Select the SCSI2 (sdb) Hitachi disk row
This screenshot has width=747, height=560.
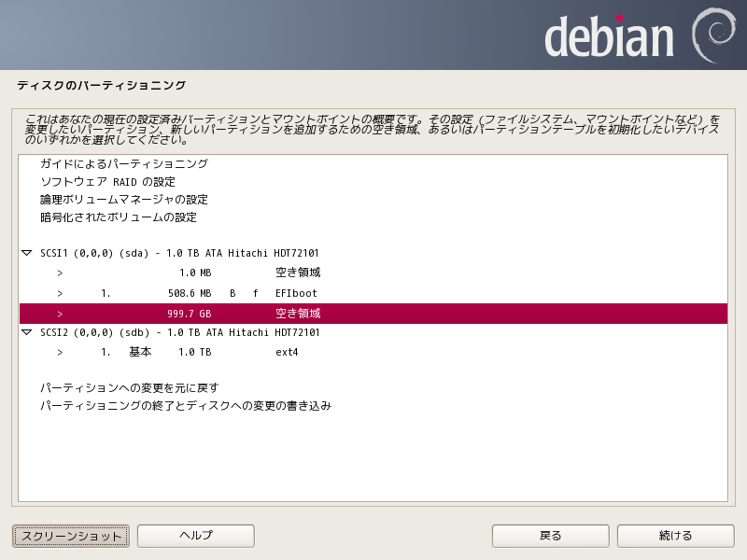click(179, 332)
